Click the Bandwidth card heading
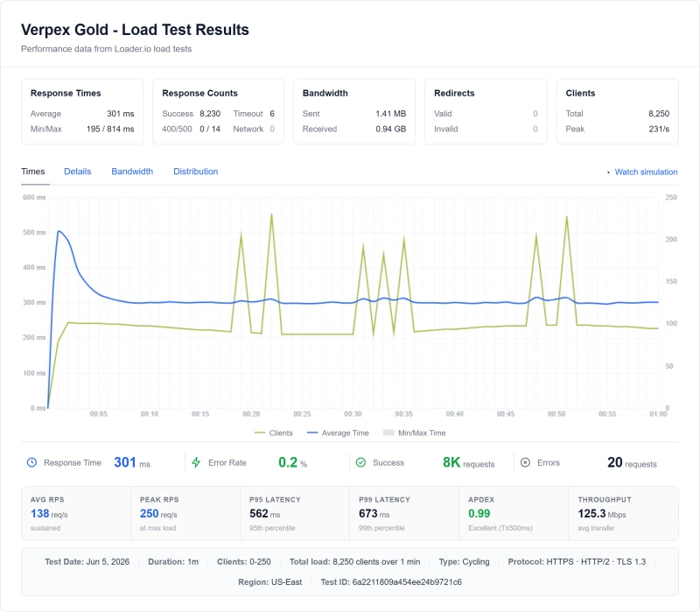 click(x=325, y=94)
